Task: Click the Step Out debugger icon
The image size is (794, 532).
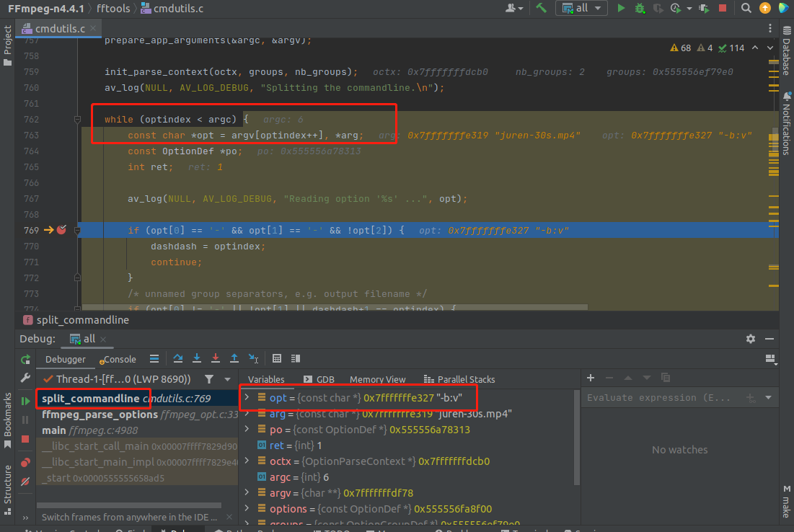Action: 234,358
